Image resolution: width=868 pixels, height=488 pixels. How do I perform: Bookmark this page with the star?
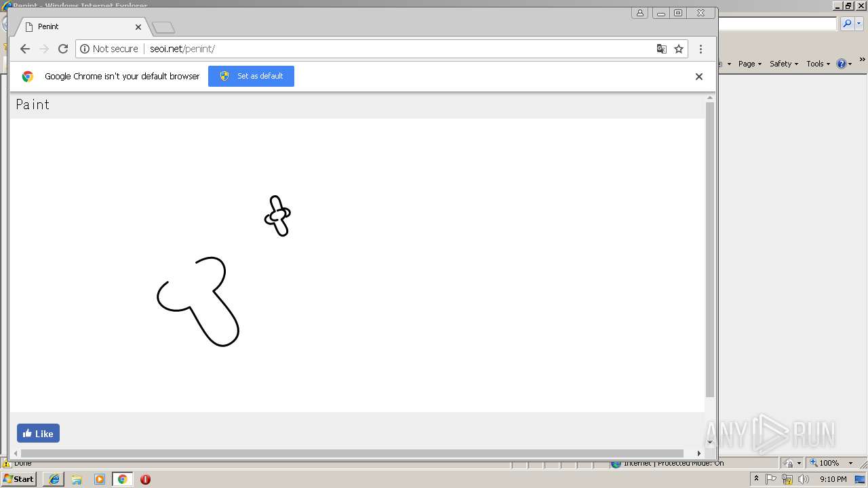[679, 49]
